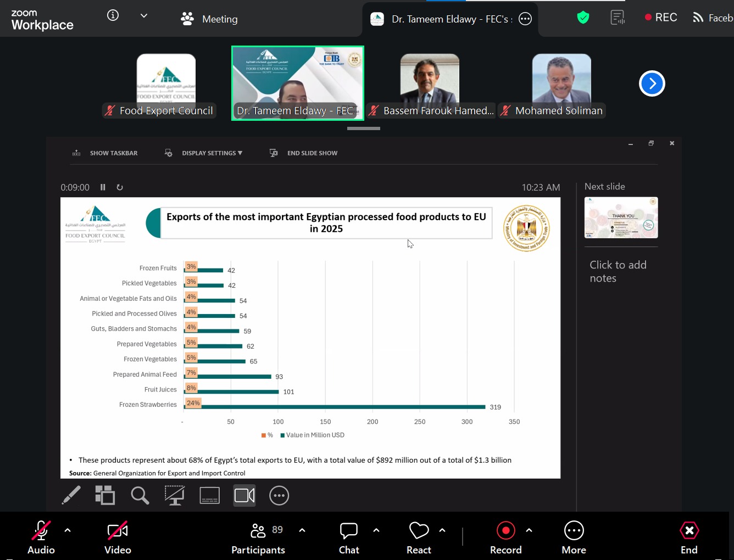
Task: Open options for Dr. Tameem Eldawy's share tab
Action: coord(525,19)
